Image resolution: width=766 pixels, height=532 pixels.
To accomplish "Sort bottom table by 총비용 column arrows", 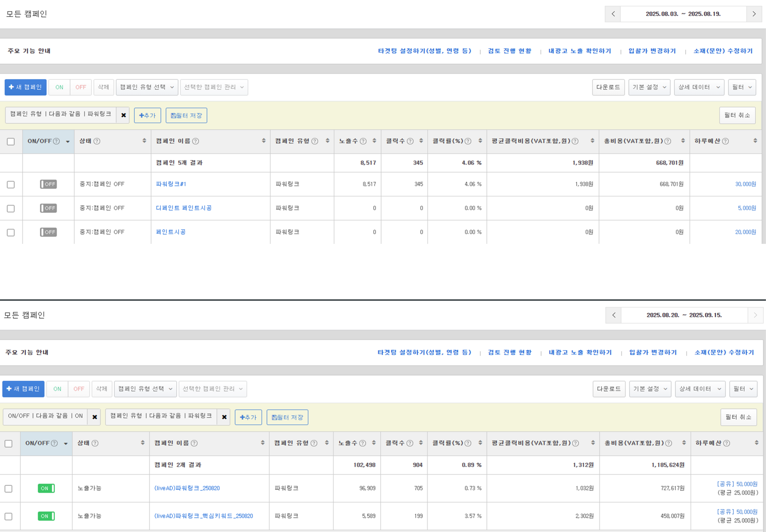I will [x=684, y=443].
